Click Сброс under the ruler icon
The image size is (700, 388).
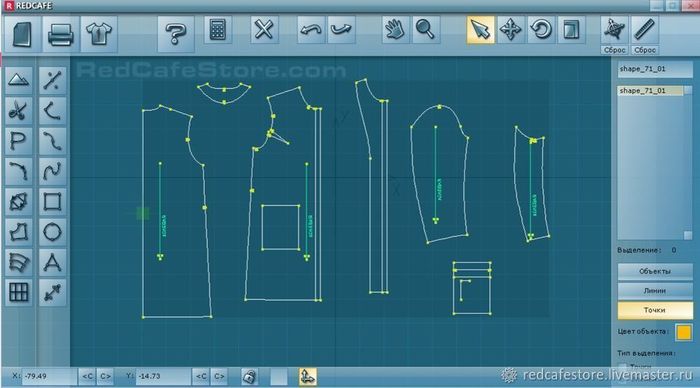[645, 50]
